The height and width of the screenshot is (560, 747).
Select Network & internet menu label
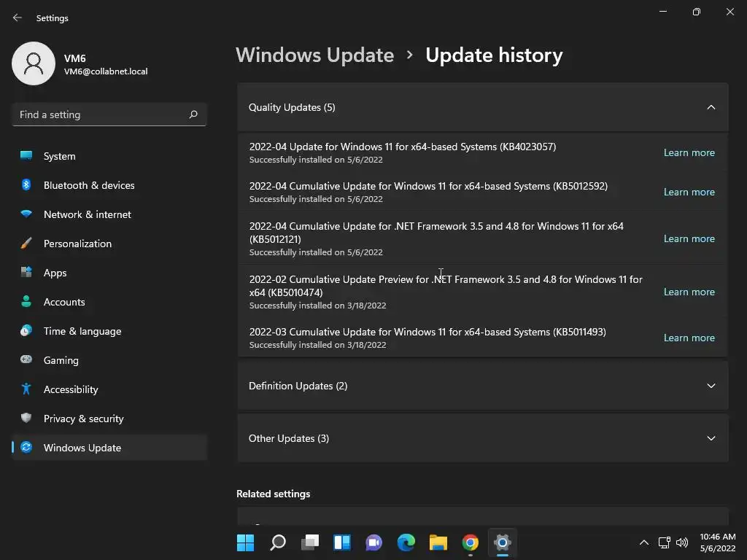88,214
